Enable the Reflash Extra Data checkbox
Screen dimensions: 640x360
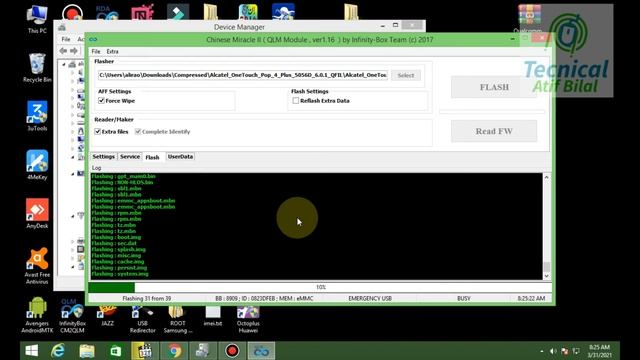(296, 100)
